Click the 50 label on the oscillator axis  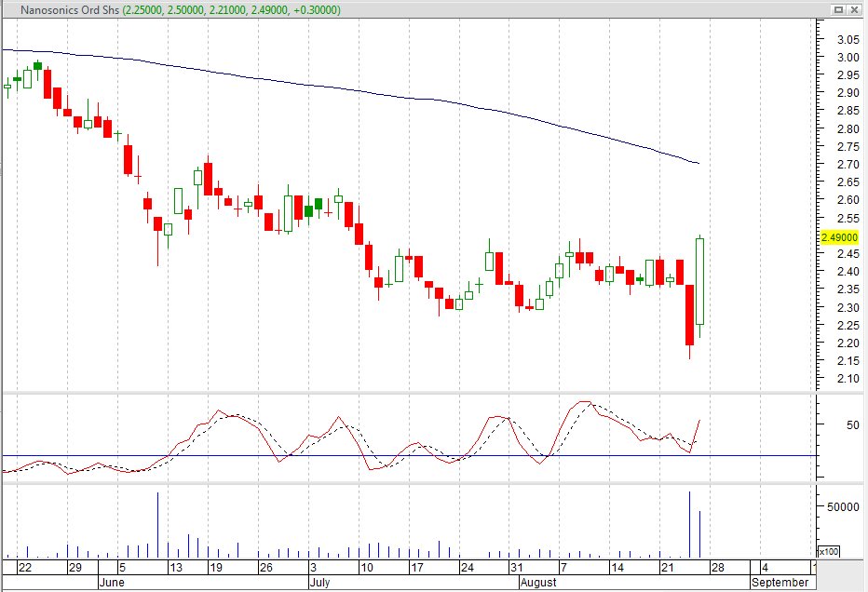[853, 424]
